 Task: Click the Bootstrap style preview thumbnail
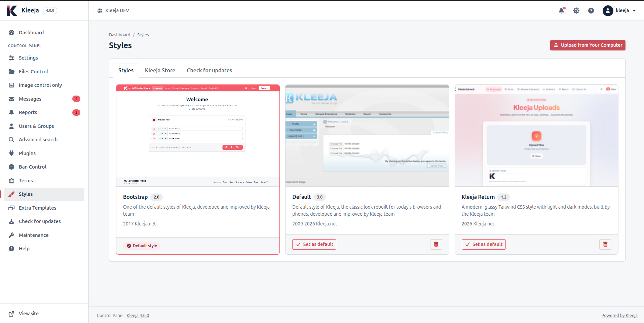pos(198,136)
